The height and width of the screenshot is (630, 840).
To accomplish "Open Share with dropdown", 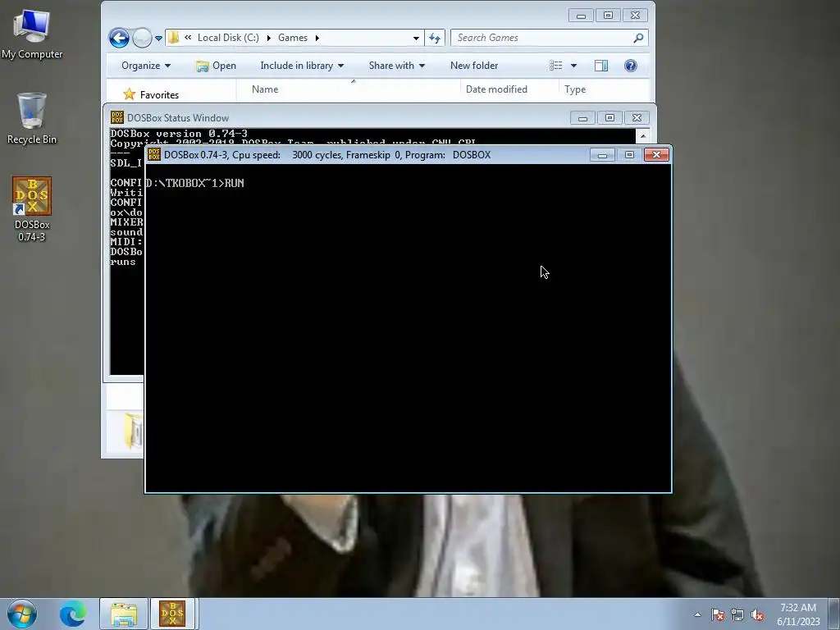I will (396, 66).
